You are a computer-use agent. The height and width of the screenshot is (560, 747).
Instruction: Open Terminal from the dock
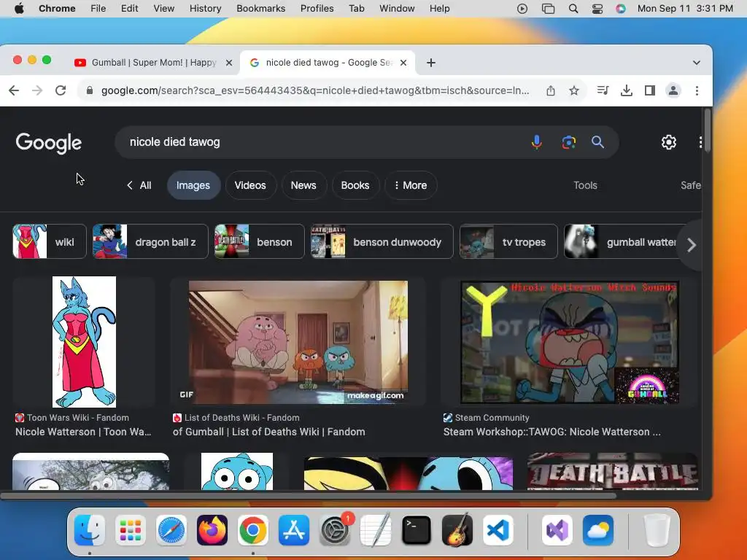click(x=417, y=530)
